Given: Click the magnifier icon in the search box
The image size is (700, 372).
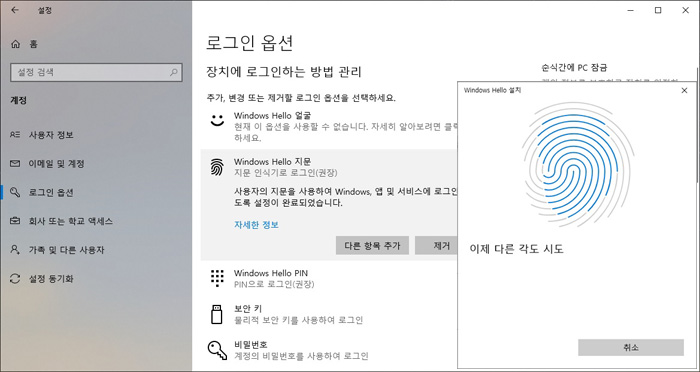Looking at the screenshot, I should click(174, 72).
